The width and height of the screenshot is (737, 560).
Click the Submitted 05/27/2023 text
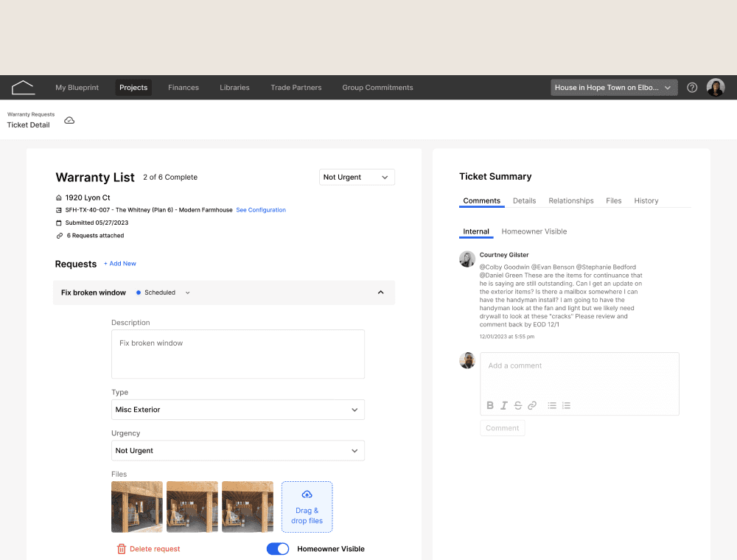coord(97,223)
